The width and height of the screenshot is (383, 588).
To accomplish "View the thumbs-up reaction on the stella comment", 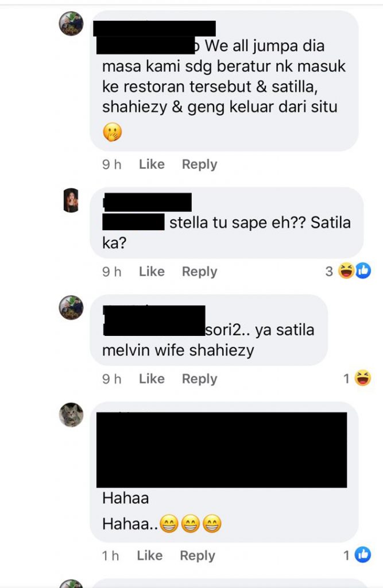I will coord(363,271).
